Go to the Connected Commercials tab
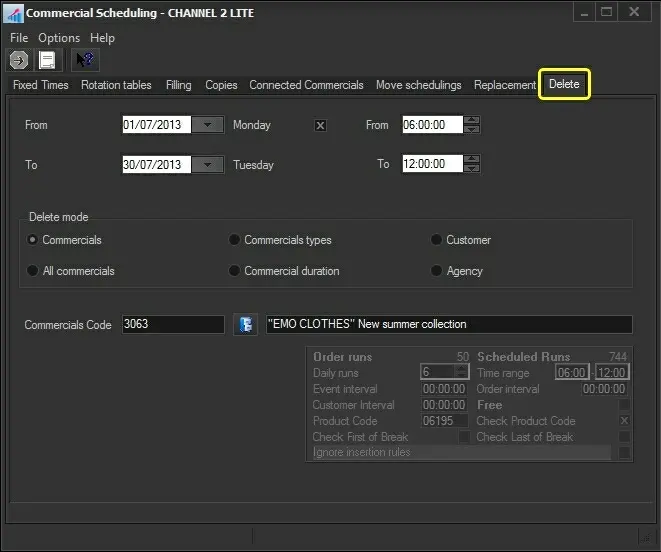 [x=306, y=85]
